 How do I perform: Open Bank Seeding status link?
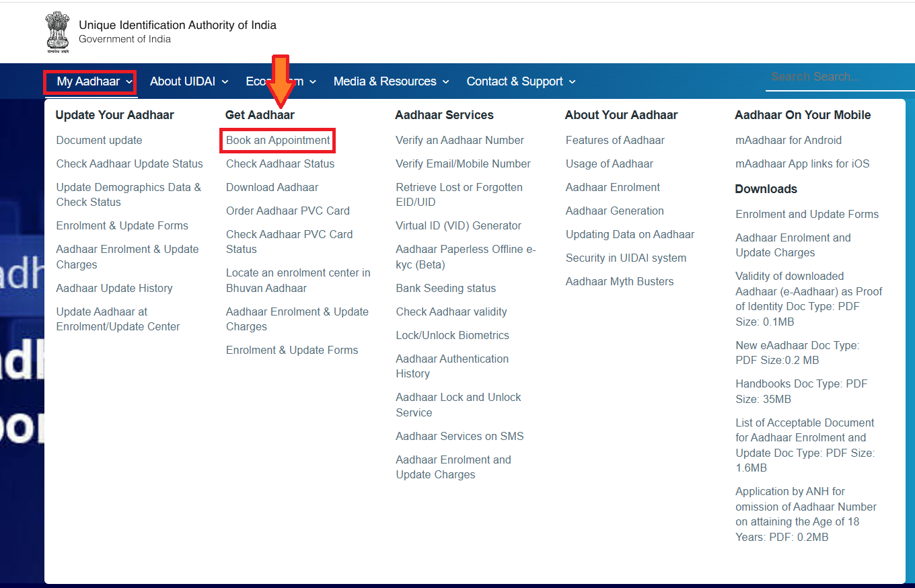[445, 289]
